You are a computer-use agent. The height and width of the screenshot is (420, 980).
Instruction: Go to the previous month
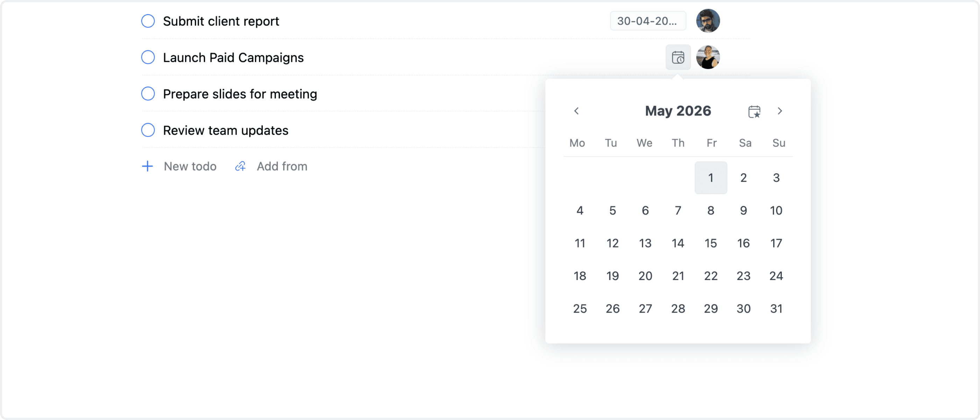[x=577, y=111]
